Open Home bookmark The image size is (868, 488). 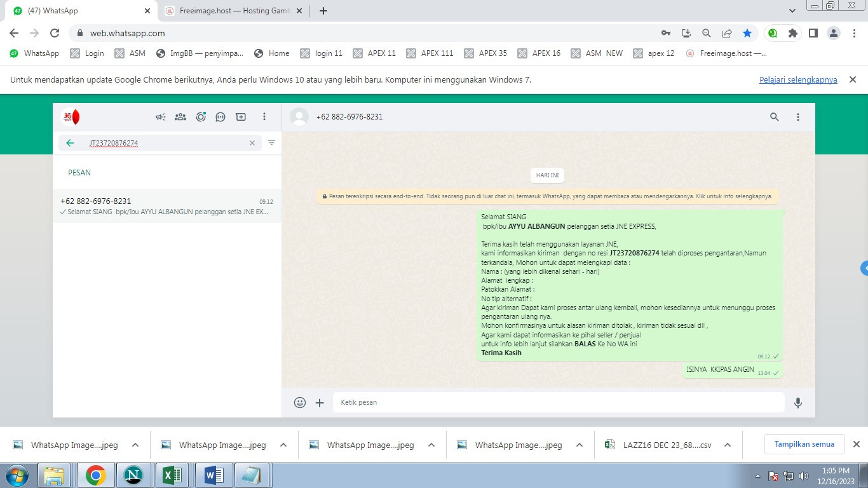(271, 53)
